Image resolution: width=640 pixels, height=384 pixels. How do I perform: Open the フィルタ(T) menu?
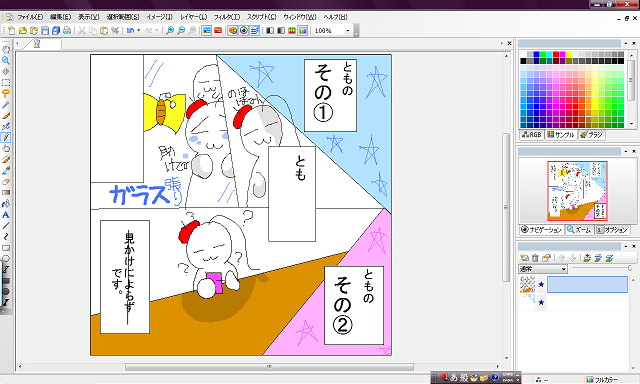click(x=227, y=17)
